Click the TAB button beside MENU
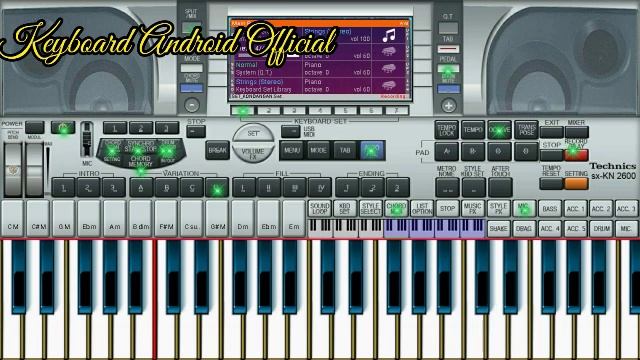 click(345, 150)
